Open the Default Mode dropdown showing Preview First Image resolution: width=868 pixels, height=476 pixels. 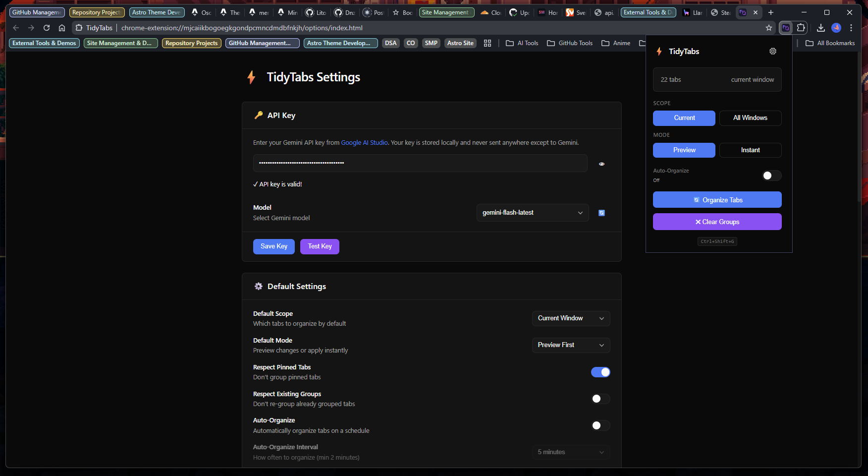(570, 345)
